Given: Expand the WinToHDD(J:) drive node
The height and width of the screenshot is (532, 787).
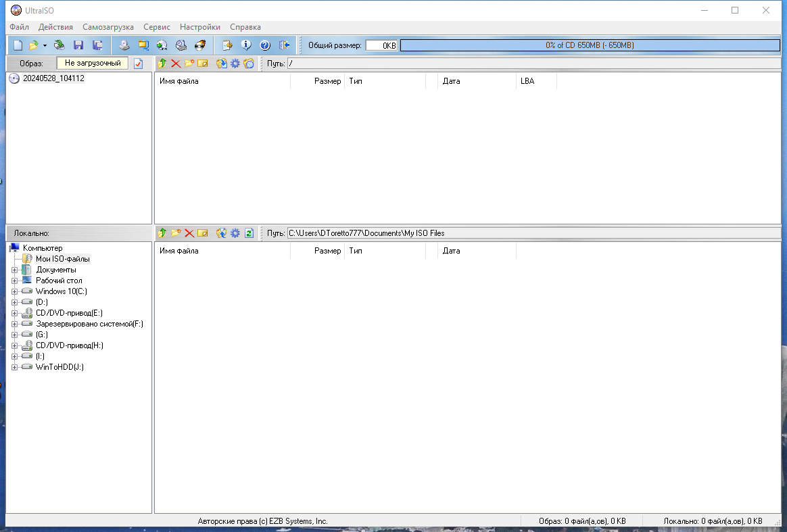Looking at the screenshot, I should (14, 367).
